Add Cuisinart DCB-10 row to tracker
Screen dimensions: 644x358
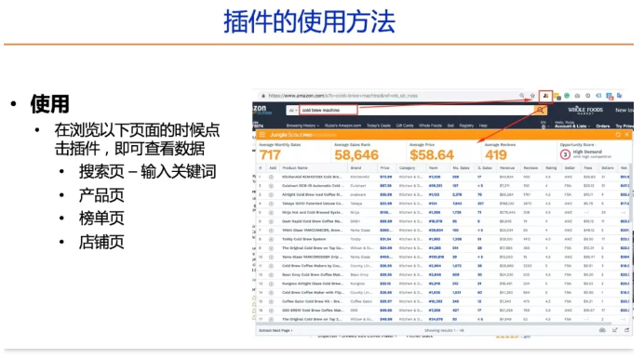(271, 186)
